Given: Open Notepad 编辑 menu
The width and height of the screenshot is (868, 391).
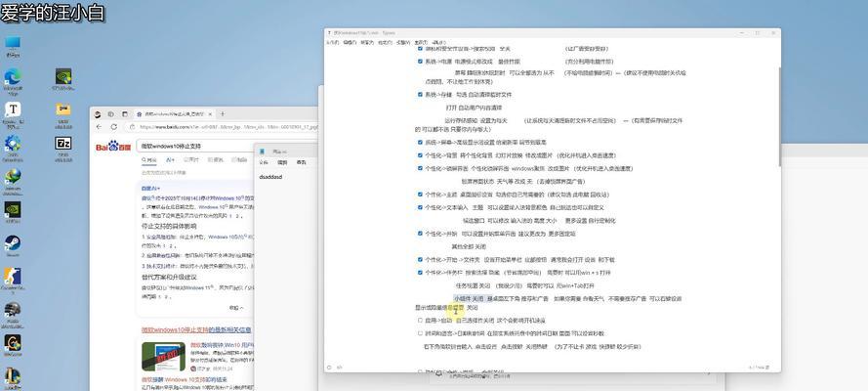Looking at the screenshot, I should [282, 163].
